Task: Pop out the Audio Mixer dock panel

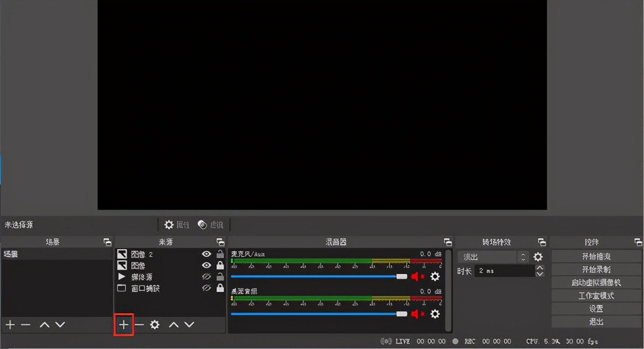Action: click(x=448, y=242)
